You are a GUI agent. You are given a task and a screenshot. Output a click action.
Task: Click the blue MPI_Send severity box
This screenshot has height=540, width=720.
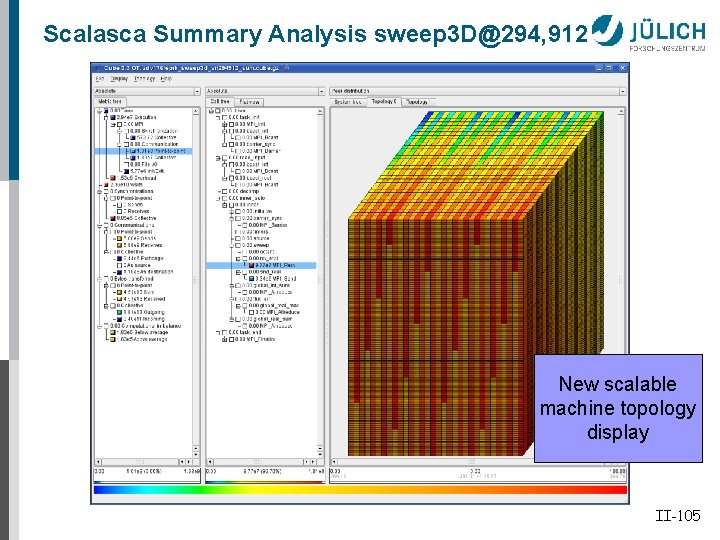[252, 279]
